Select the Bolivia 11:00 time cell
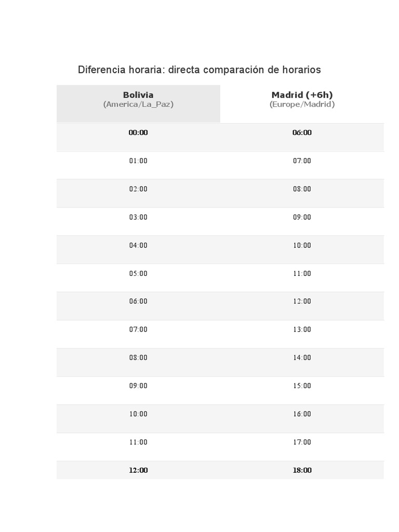 (x=138, y=442)
